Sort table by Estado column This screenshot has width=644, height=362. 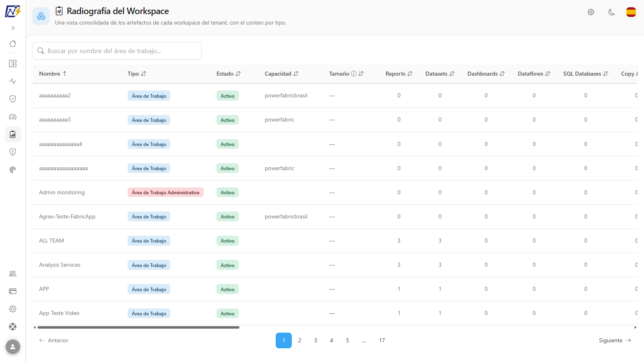[229, 74]
